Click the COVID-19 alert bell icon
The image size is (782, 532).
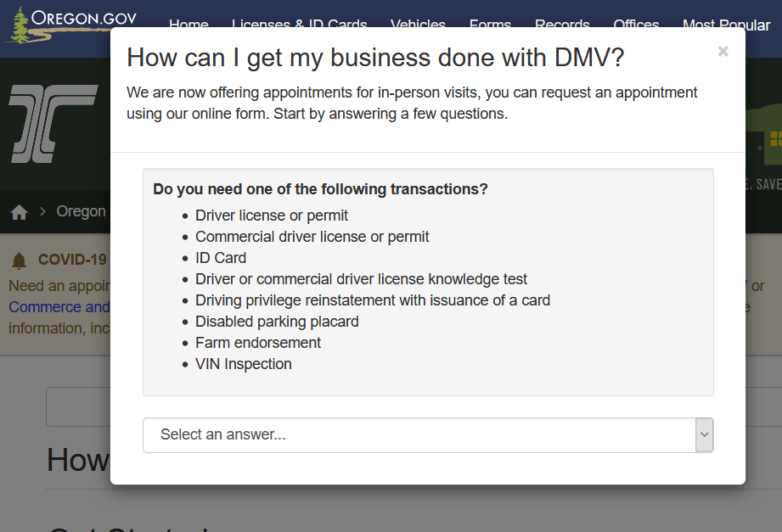tap(19, 260)
